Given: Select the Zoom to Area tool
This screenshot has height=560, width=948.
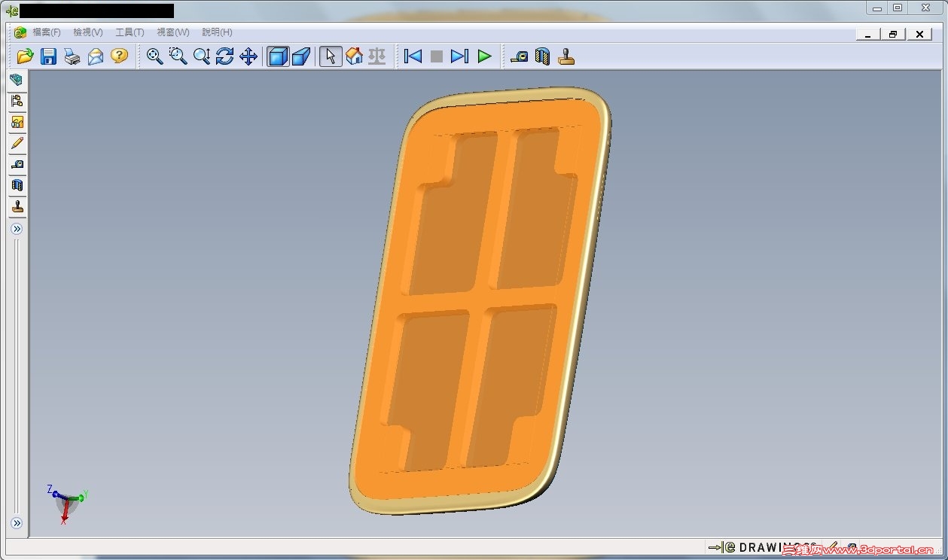Looking at the screenshot, I should click(178, 56).
